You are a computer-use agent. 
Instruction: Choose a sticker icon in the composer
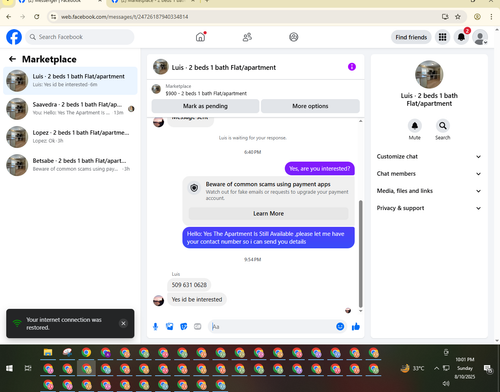click(x=184, y=327)
